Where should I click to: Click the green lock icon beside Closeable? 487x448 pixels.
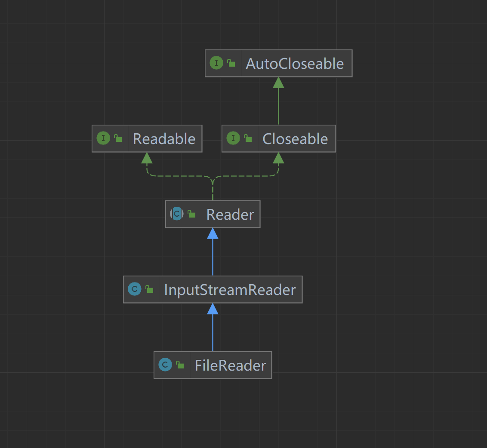248,138
